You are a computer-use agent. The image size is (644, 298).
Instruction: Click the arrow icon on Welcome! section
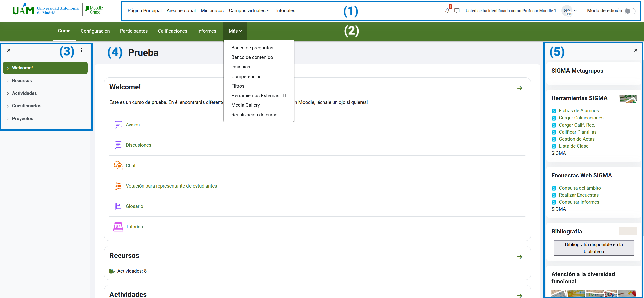tap(520, 88)
